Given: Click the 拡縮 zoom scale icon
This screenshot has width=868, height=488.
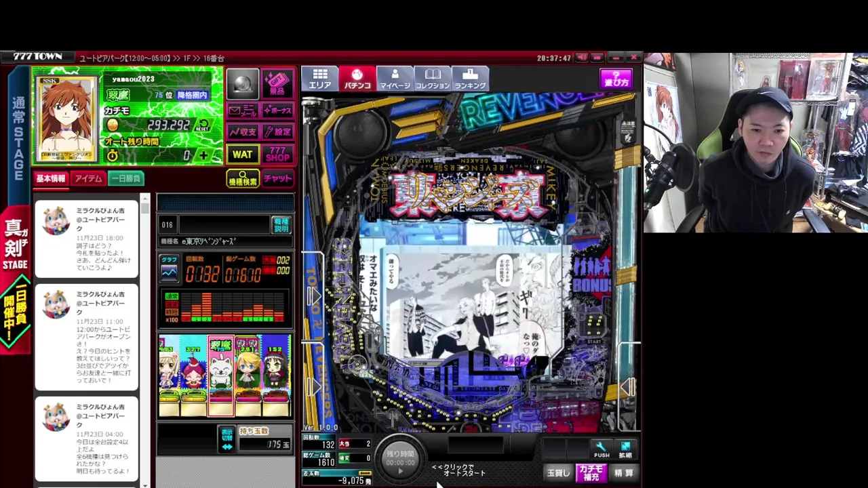Looking at the screenshot, I should tap(625, 449).
